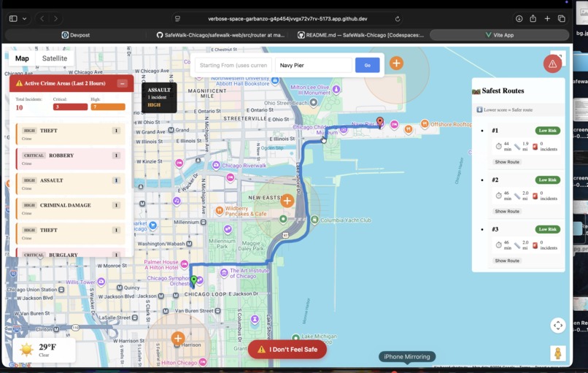Switch to the README.md Codespaces tab
Viewport: 588px width, 373px height.
click(x=360, y=35)
